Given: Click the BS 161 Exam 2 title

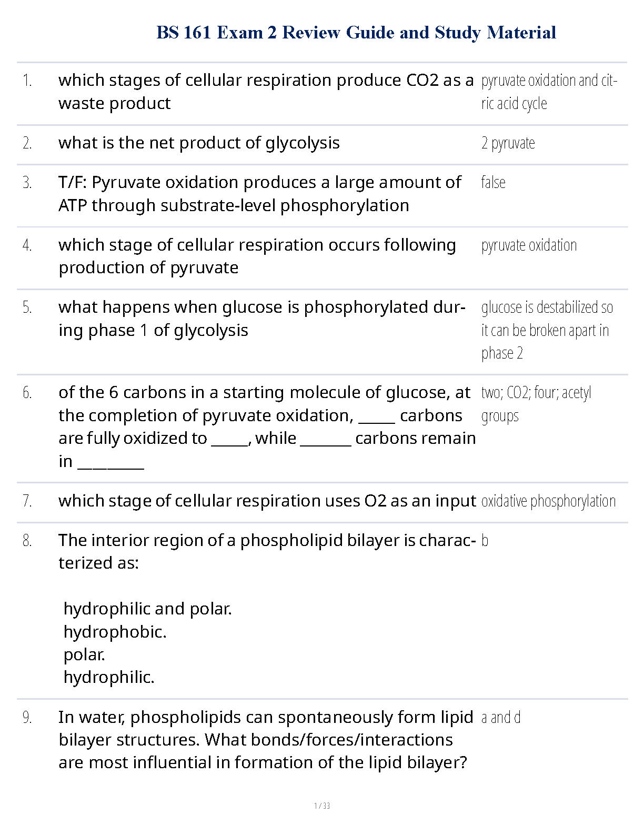Looking at the screenshot, I should click(356, 33).
